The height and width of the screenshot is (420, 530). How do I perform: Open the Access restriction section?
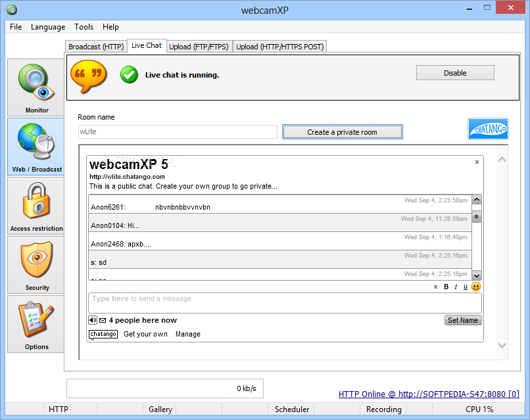[36, 206]
